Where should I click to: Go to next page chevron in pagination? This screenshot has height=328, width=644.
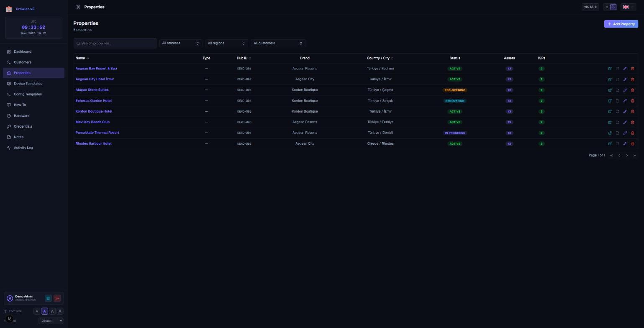tap(627, 156)
